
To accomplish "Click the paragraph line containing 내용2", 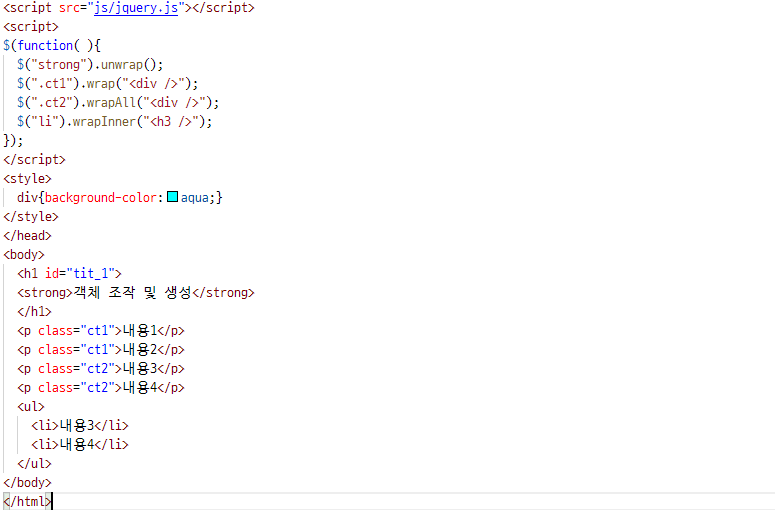I will [x=101, y=349].
